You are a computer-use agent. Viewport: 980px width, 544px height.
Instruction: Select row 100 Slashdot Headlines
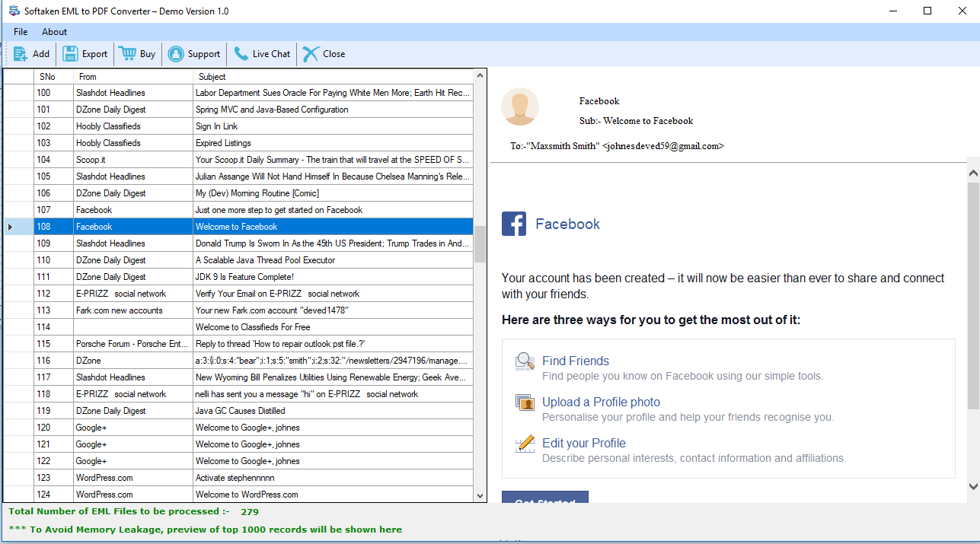pos(238,93)
